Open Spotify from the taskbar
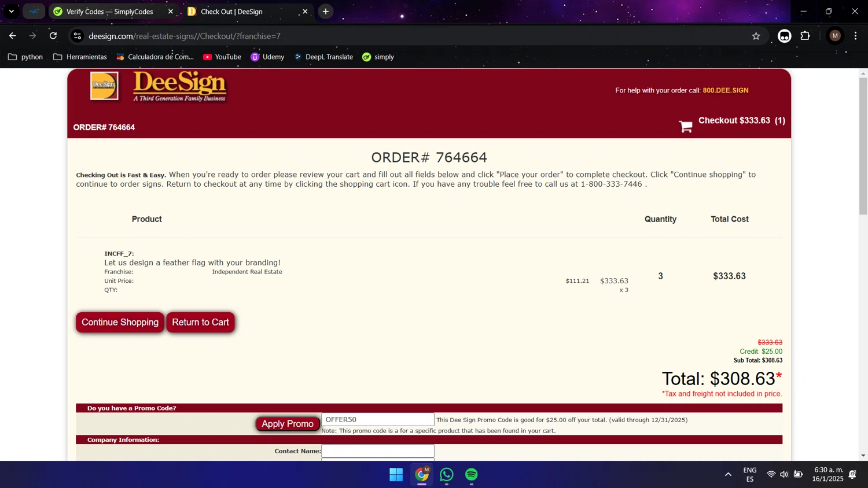The height and width of the screenshot is (488, 868). [x=472, y=475]
